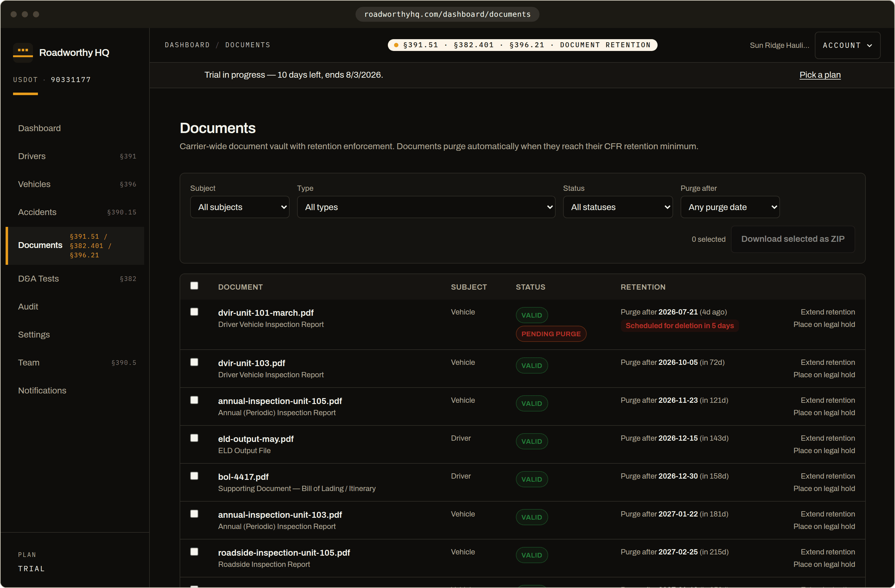The width and height of the screenshot is (895, 588).
Task: Click file name annual-inspection-unit-103.pdf
Action: (280, 515)
